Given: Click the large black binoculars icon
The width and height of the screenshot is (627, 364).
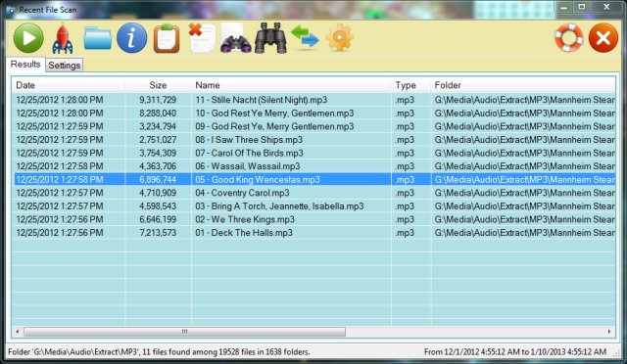Looking at the screenshot, I should click(270, 38).
